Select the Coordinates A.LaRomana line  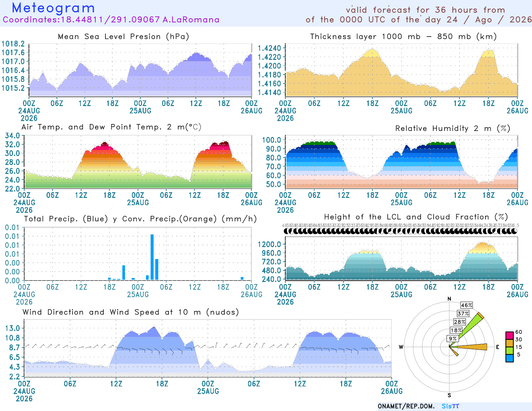pyautogui.click(x=111, y=20)
